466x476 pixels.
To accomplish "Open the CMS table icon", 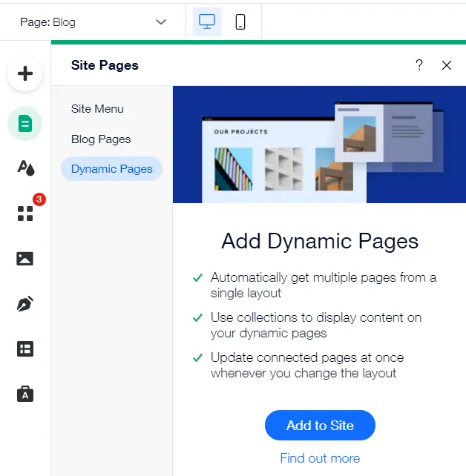I will point(25,349).
